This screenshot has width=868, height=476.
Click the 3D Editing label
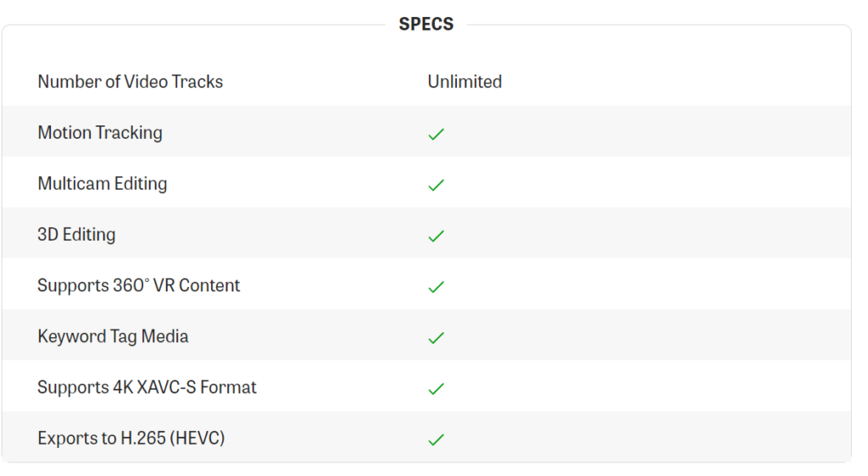[x=76, y=235]
